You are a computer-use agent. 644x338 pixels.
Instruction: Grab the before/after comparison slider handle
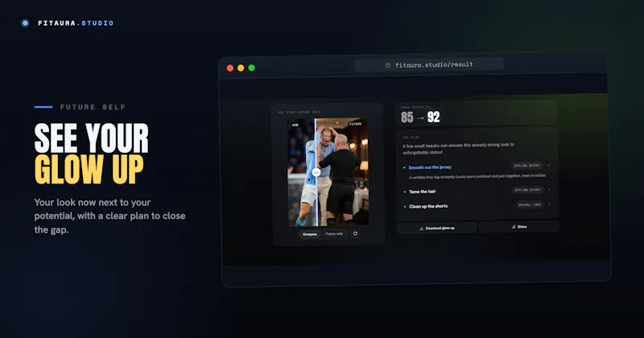click(316, 173)
